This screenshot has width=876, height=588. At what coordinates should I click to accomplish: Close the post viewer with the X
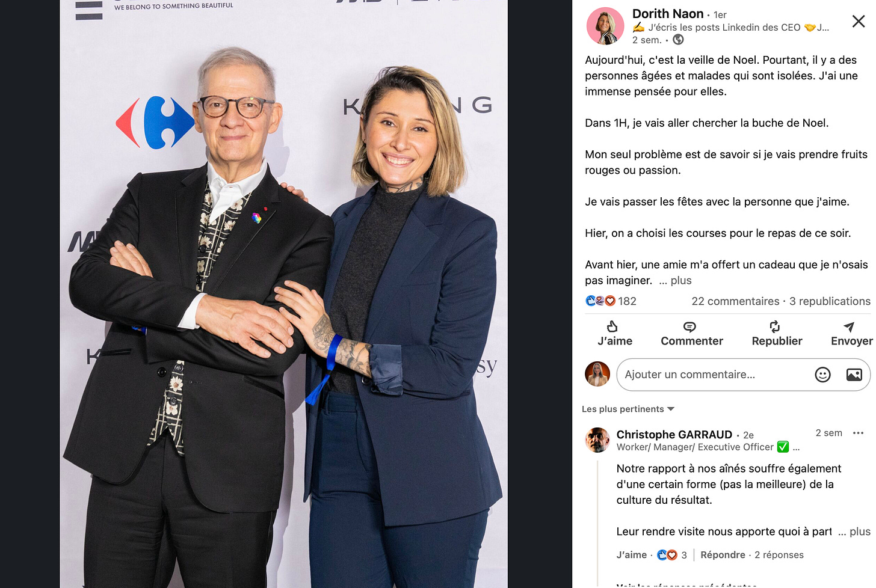point(859,22)
